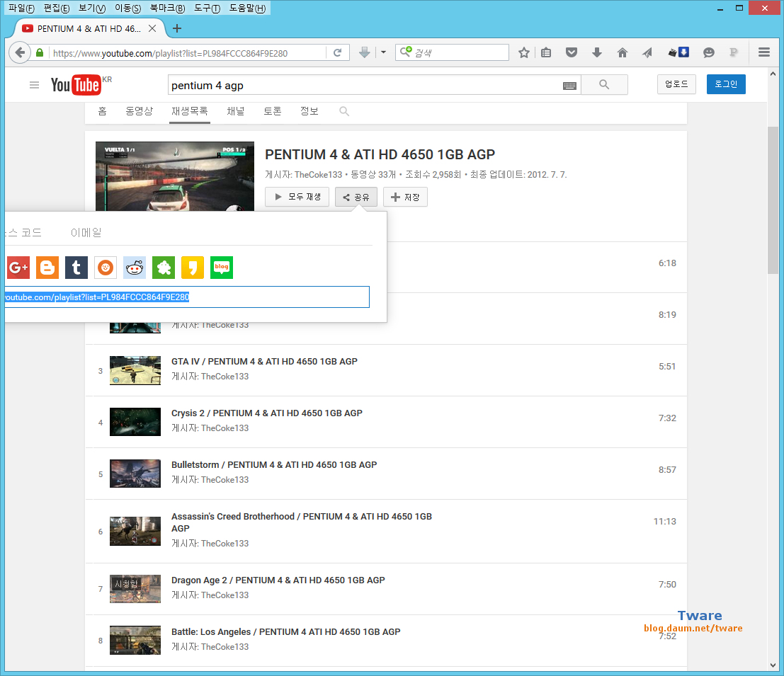784x676 pixels.
Task: Reload the page with the refresh icon
Action: [x=338, y=52]
